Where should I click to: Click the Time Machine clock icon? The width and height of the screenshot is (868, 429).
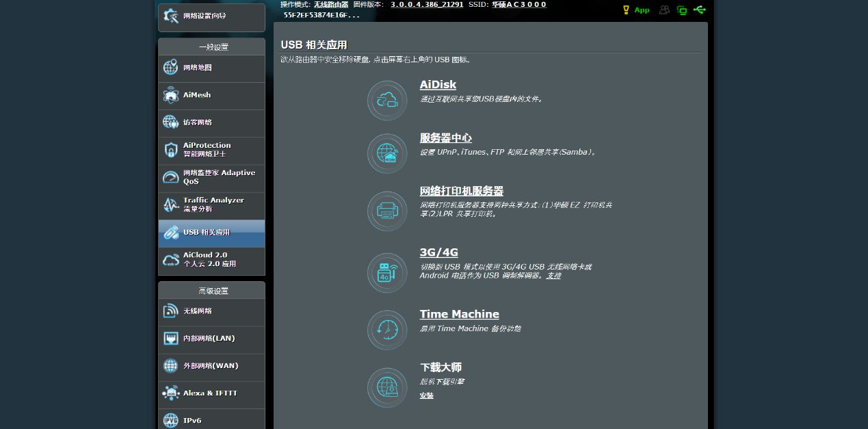[x=387, y=330]
